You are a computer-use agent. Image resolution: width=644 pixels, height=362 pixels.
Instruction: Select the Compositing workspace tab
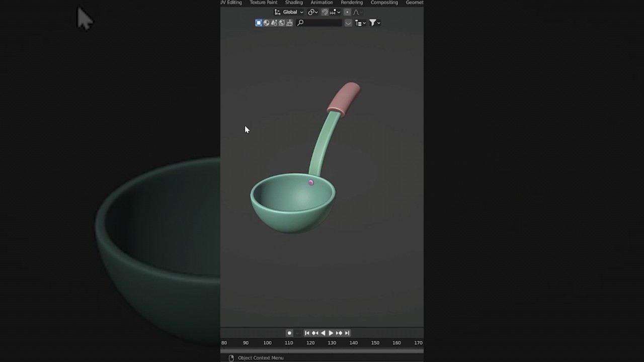[384, 3]
